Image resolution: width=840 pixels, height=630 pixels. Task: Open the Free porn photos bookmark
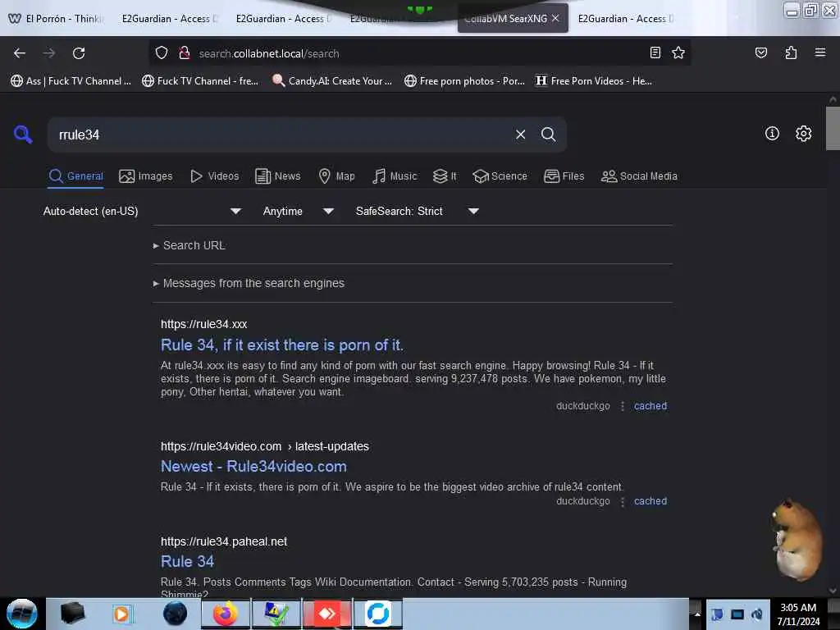coord(464,81)
